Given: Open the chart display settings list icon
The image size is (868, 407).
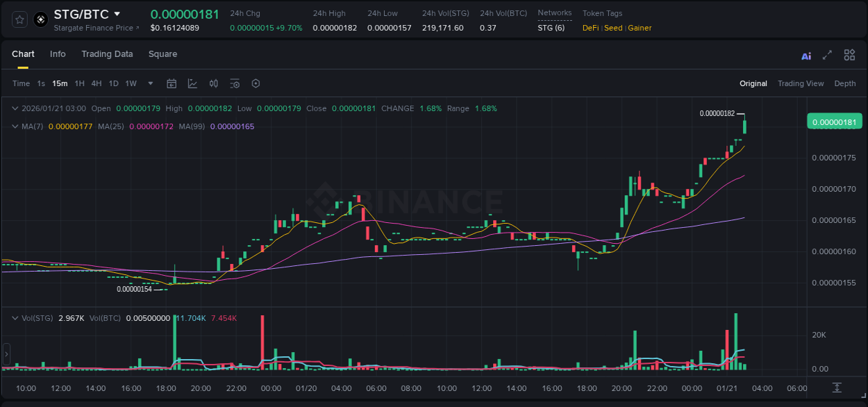Looking at the screenshot, I should tap(235, 83).
